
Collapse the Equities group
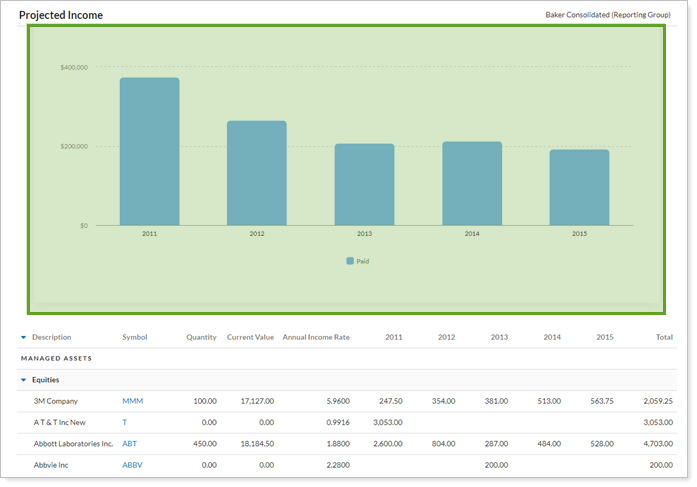[23, 380]
